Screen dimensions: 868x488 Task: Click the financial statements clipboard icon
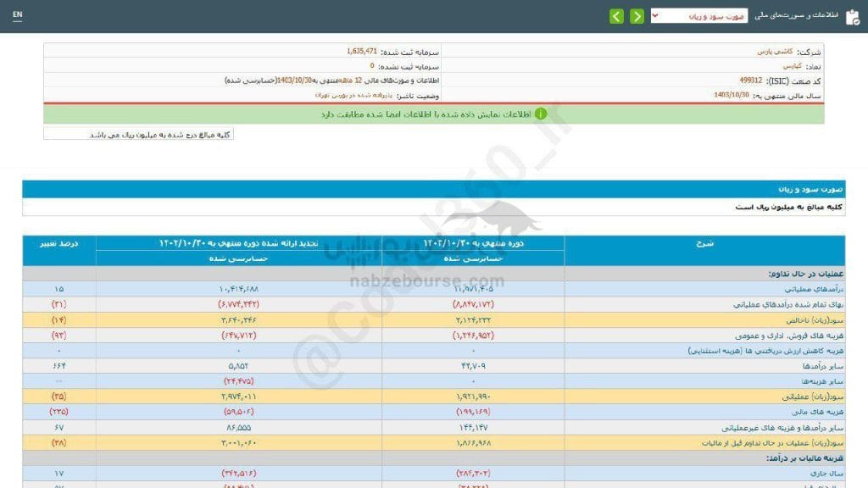[x=852, y=16]
